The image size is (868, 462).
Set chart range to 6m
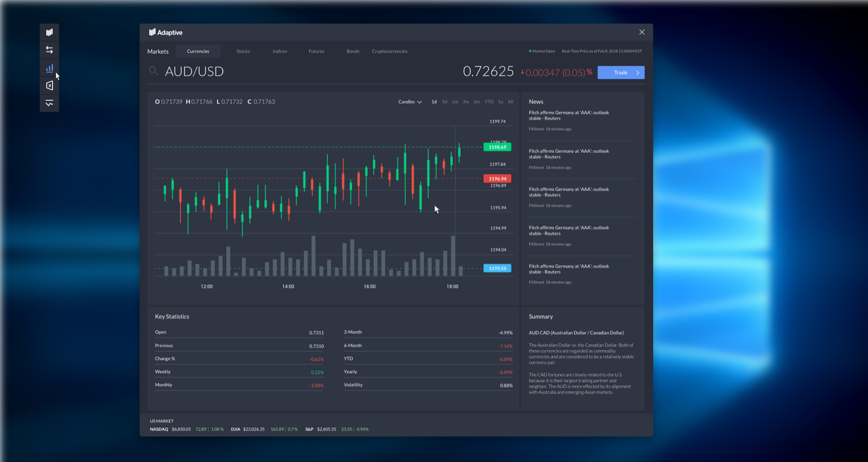pos(477,102)
